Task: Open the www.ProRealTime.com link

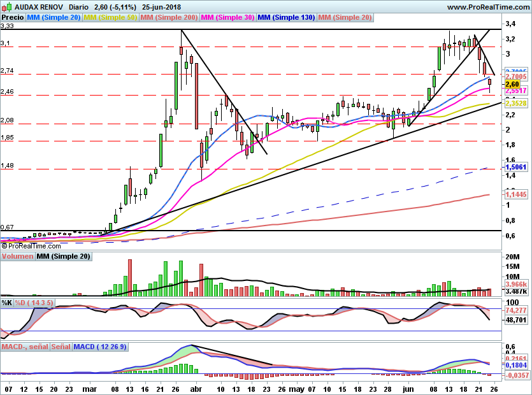Action: click(x=488, y=7)
